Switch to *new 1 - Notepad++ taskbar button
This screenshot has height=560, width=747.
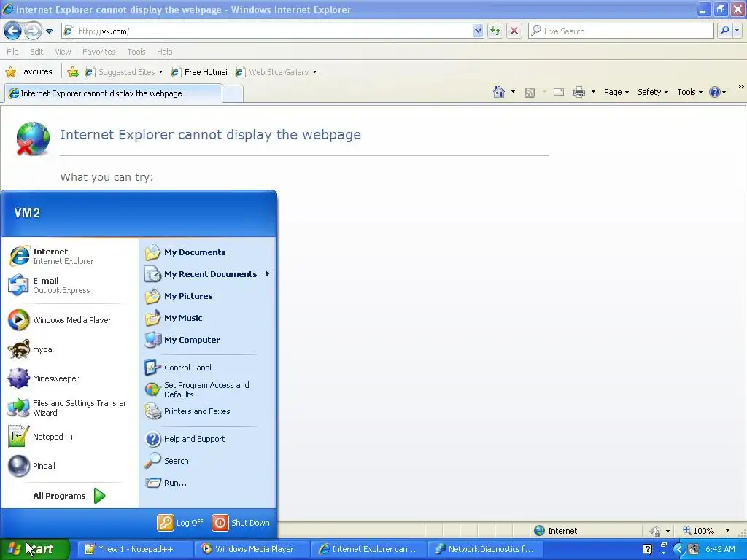pyautogui.click(x=135, y=549)
